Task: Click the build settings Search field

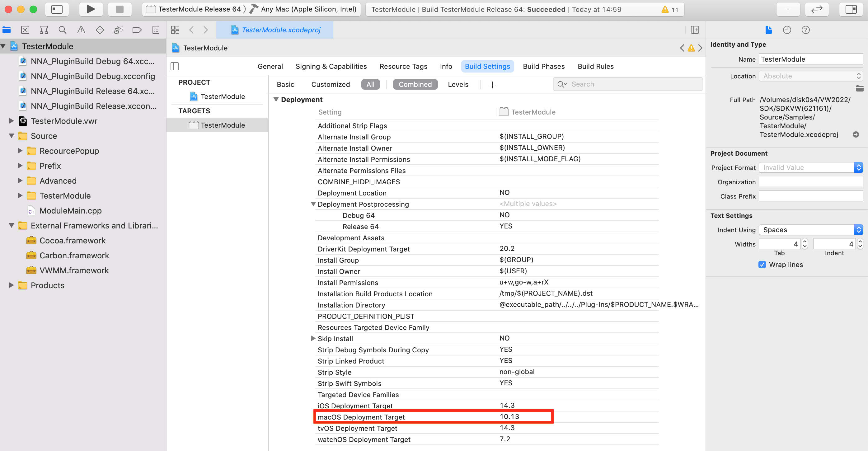Action: coord(627,84)
